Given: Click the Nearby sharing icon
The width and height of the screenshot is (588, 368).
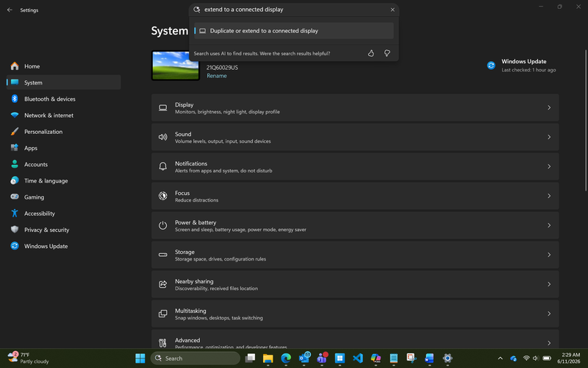Looking at the screenshot, I should 162,284.
